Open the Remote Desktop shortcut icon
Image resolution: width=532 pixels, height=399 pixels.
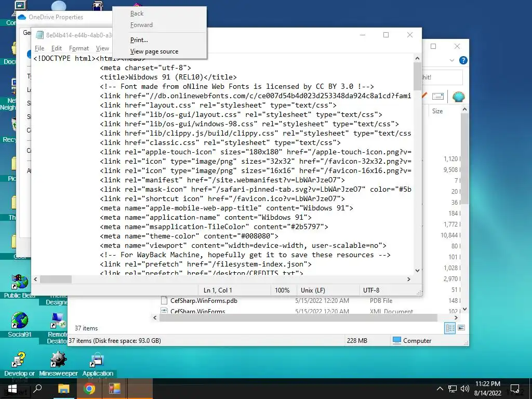(58, 321)
